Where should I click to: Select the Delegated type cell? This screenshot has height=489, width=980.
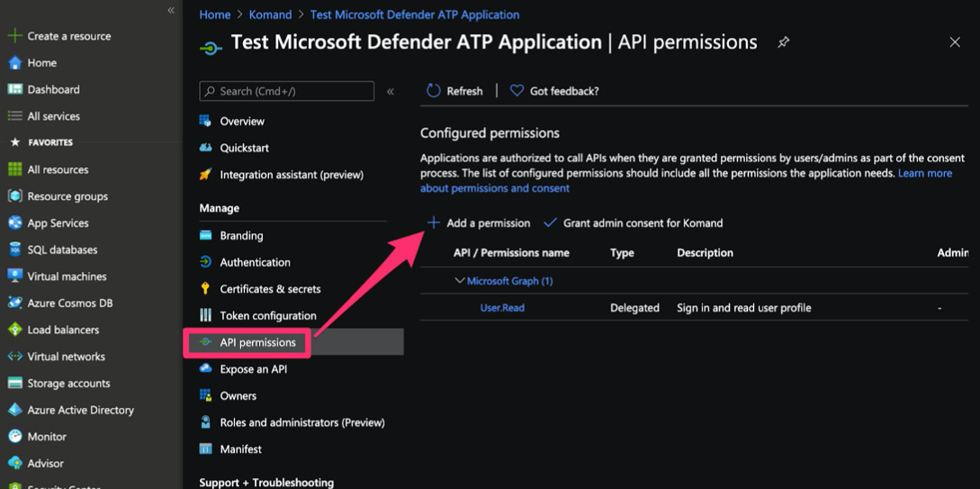pos(634,308)
